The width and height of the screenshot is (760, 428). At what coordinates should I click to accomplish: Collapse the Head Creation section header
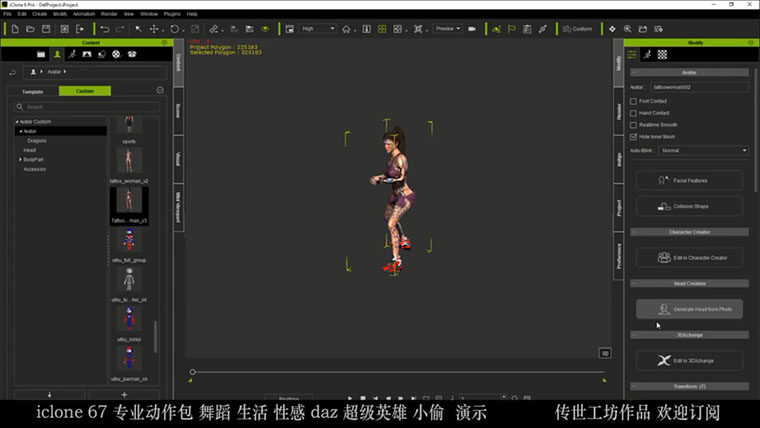coord(689,284)
